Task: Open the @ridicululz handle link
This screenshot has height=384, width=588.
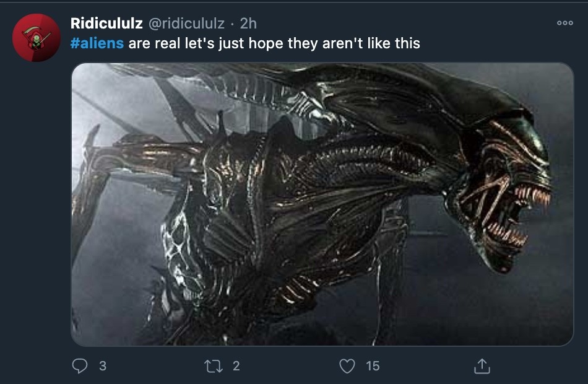Action: pos(186,24)
